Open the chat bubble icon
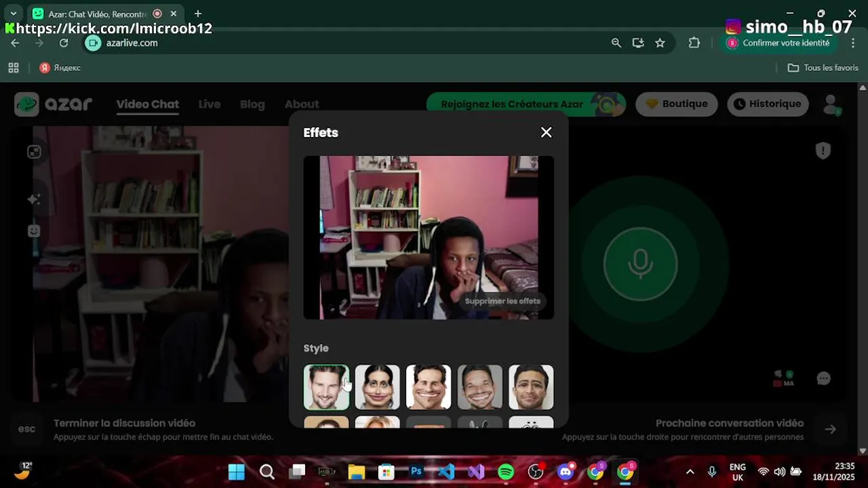 (x=824, y=378)
